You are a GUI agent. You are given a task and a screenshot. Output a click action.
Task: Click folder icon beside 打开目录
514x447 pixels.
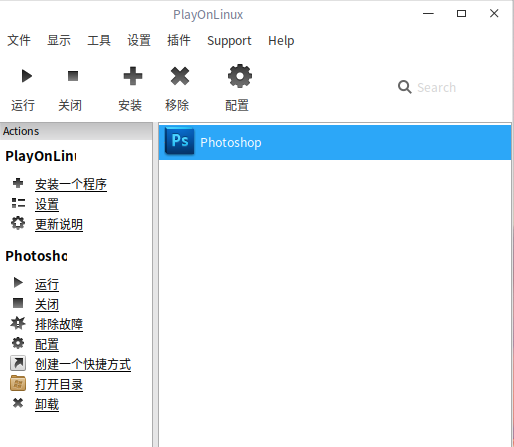coord(18,383)
